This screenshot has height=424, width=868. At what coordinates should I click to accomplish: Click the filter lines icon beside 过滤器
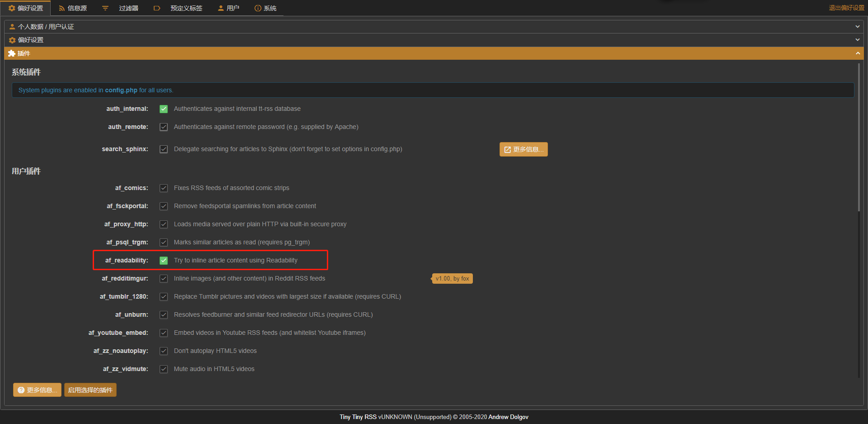105,8
